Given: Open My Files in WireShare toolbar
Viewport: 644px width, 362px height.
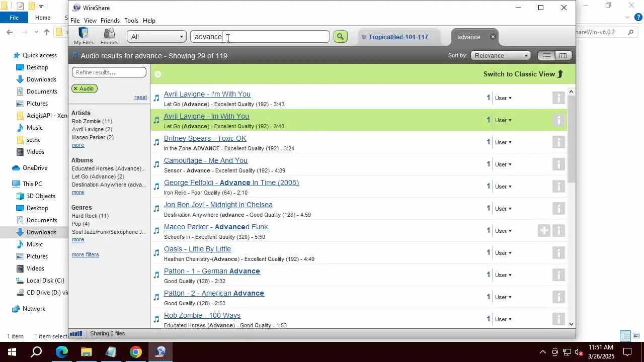Looking at the screenshot, I should pos(84,36).
